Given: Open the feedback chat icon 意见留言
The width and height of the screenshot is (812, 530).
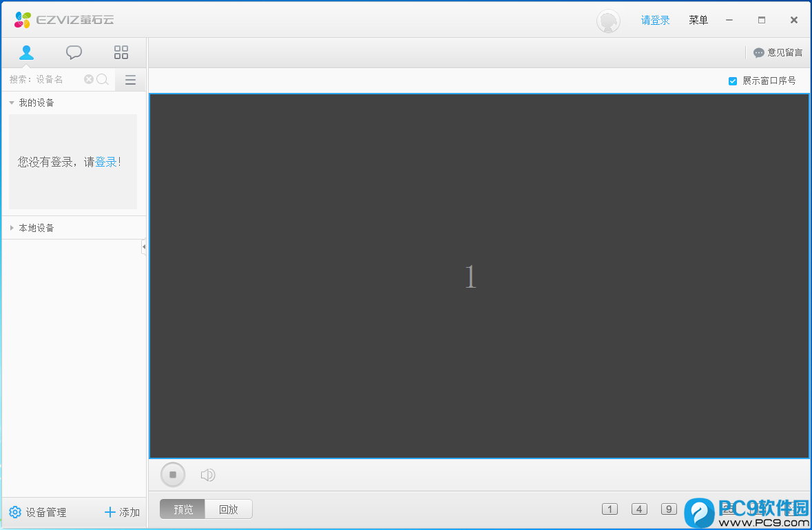Looking at the screenshot, I should pyautogui.click(x=778, y=52).
